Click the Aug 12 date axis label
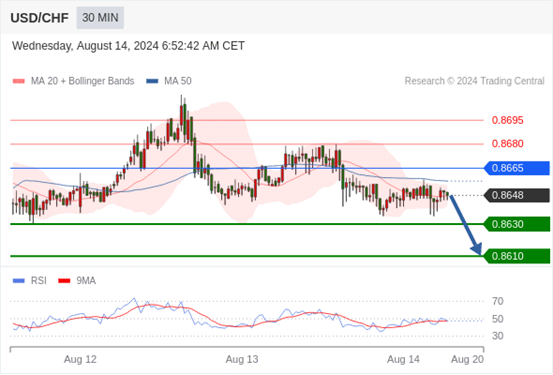This screenshot has width=553, height=375. [x=80, y=359]
